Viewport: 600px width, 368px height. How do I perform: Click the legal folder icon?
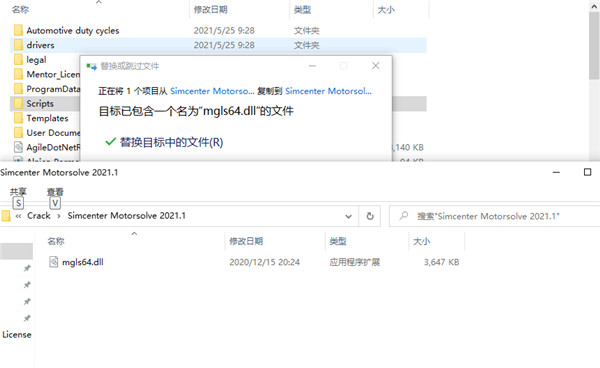(x=18, y=60)
